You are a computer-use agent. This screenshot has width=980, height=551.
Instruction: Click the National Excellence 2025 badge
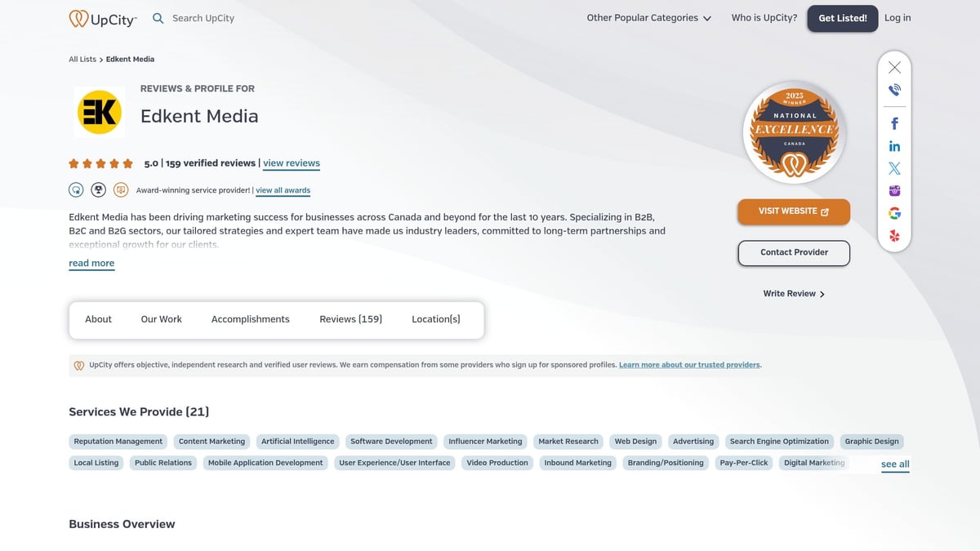(794, 132)
